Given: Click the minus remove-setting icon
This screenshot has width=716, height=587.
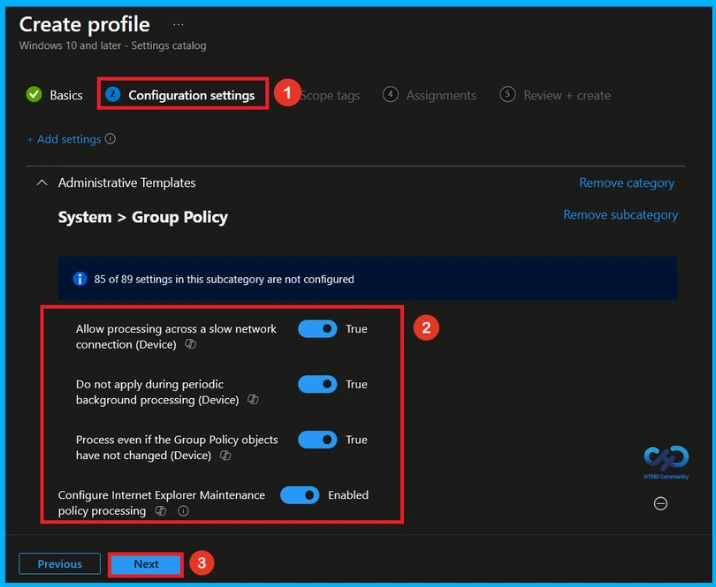Looking at the screenshot, I should coord(660,503).
